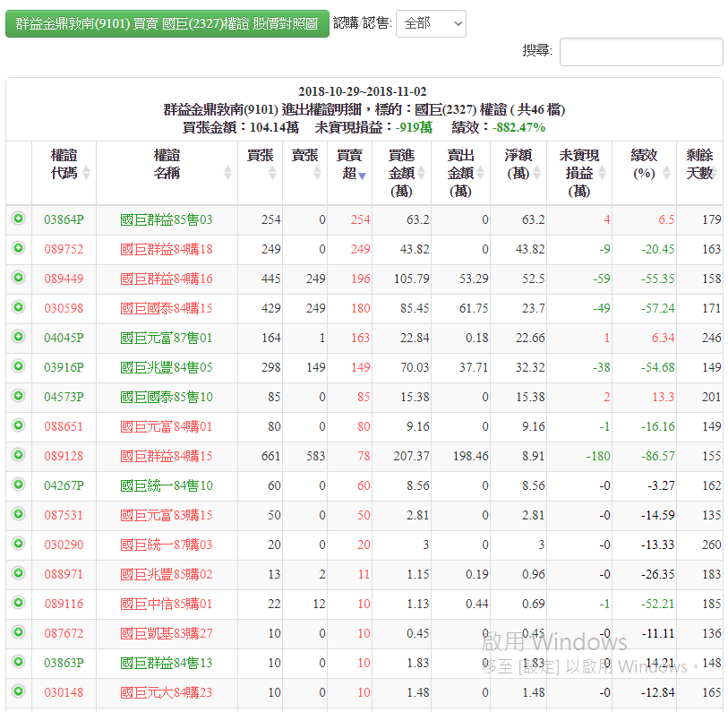The height and width of the screenshot is (712, 728).
Task: Click green plus icon beside 04267P
Action: tap(18, 485)
